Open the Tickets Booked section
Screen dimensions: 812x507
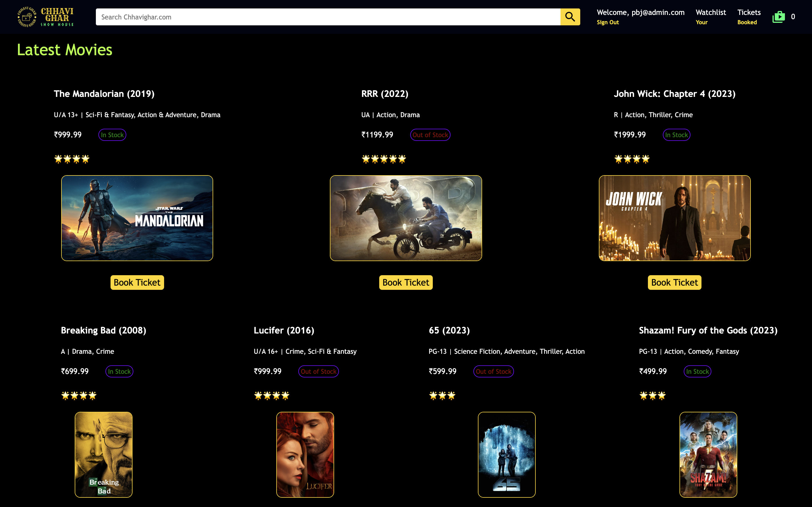(749, 12)
